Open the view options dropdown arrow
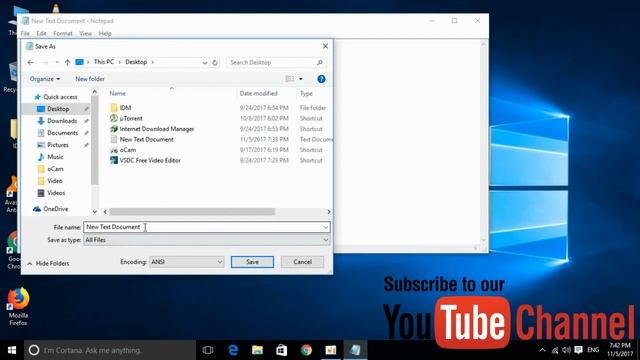 pyautogui.click(x=301, y=79)
